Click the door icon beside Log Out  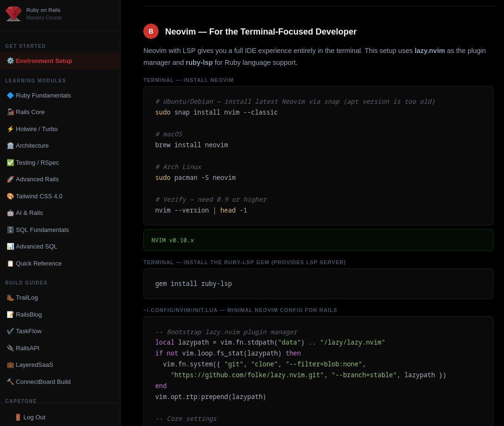[x=18, y=417]
